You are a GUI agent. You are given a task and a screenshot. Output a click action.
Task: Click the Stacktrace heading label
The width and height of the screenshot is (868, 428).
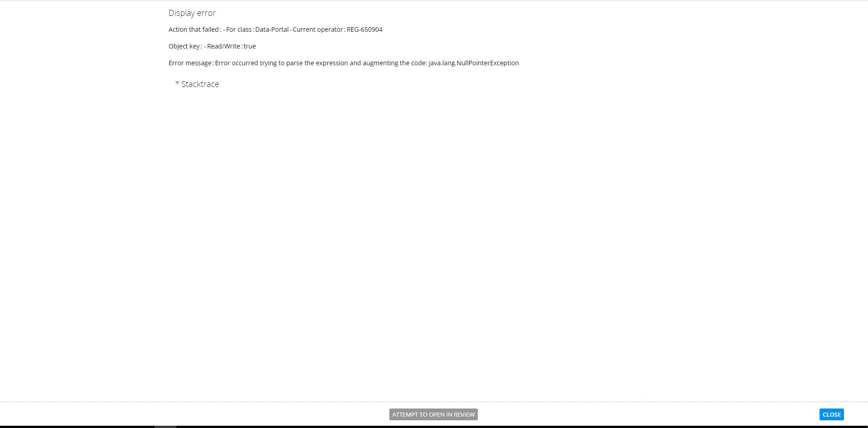pyautogui.click(x=200, y=84)
